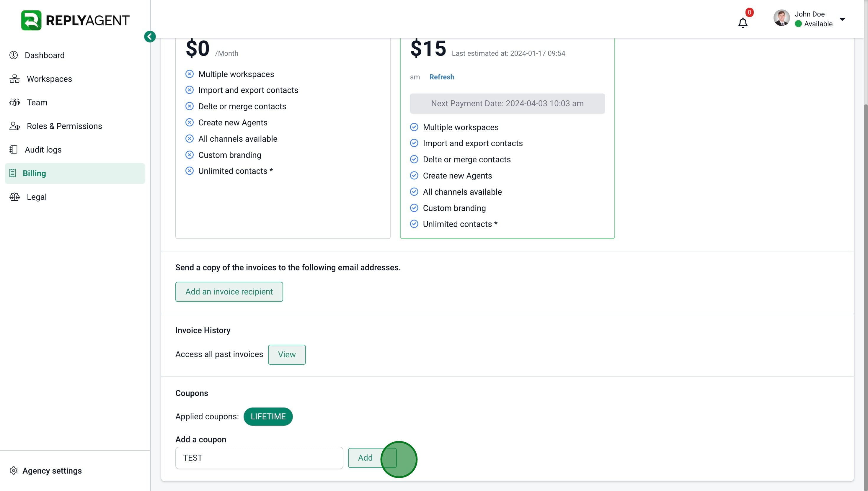Click the Add coupon button
The height and width of the screenshot is (491, 868).
coord(365,458)
